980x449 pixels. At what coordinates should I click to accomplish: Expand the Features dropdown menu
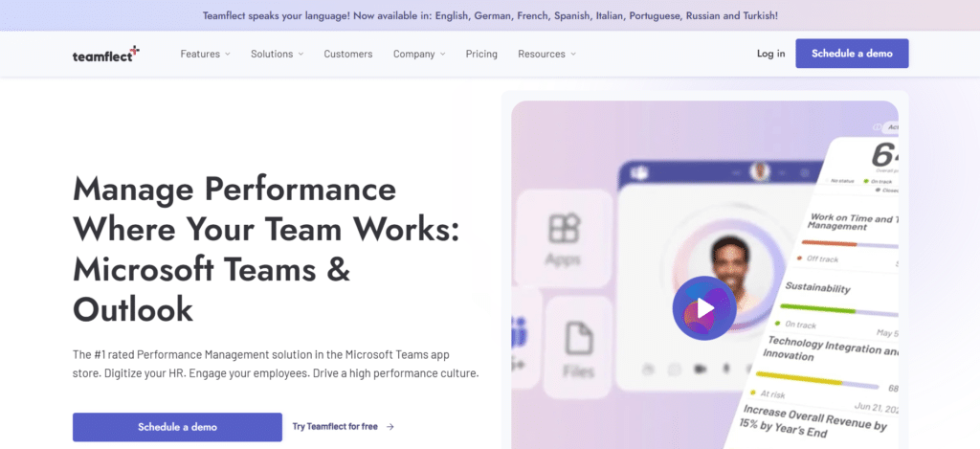205,54
